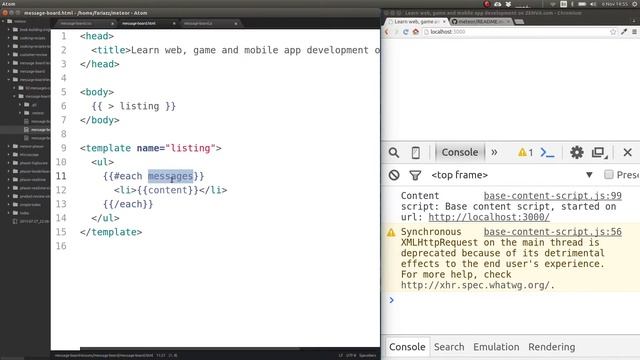Viewport: 640px width, 360px height.
Task: Click the Dropbox icon in top panel
Action: point(508,4)
